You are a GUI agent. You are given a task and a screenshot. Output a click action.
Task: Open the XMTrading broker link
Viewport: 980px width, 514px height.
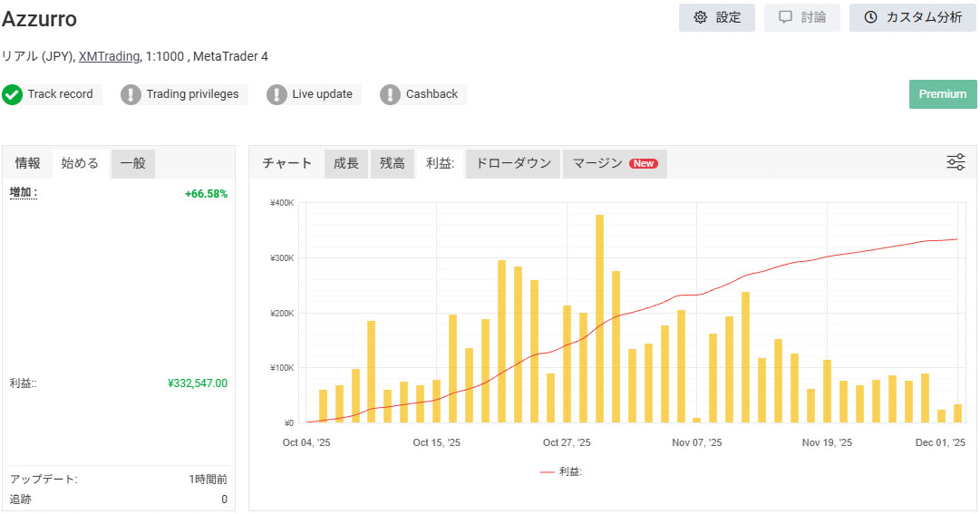coord(109,56)
